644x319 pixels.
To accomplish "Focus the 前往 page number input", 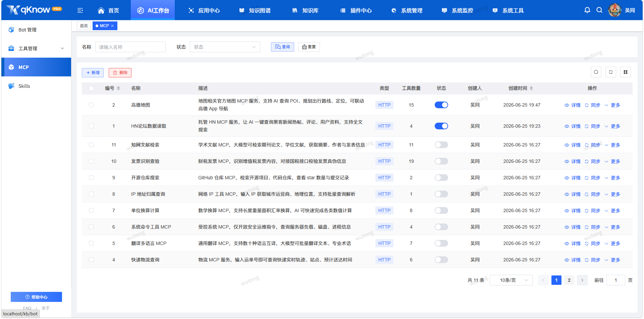I will [616, 280].
